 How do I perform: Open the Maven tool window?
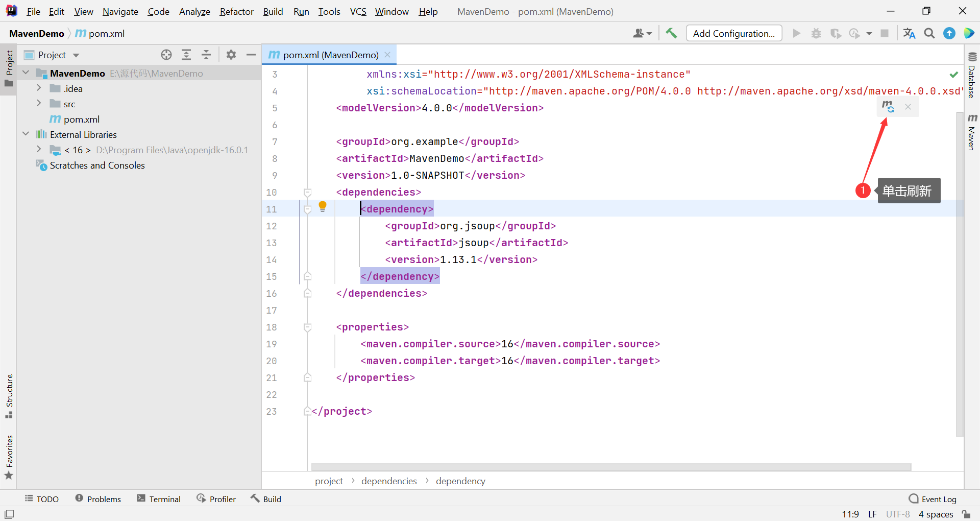972,132
